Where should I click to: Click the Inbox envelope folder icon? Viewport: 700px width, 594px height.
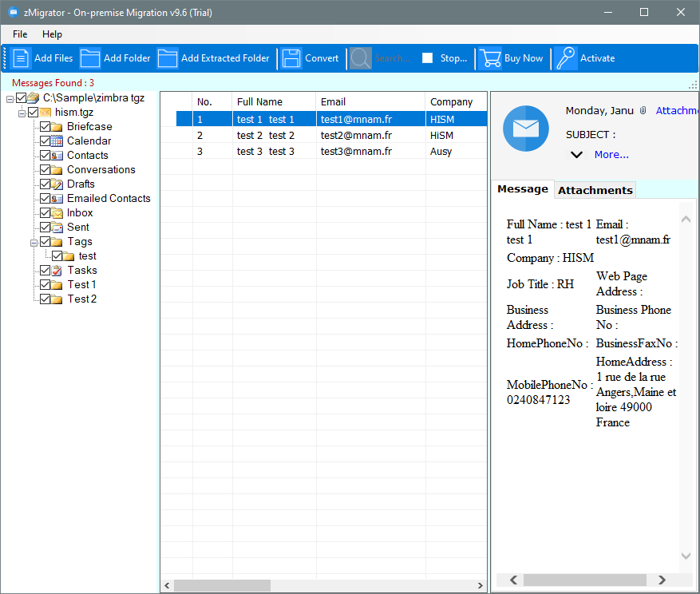pyautogui.click(x=57, y=212)
